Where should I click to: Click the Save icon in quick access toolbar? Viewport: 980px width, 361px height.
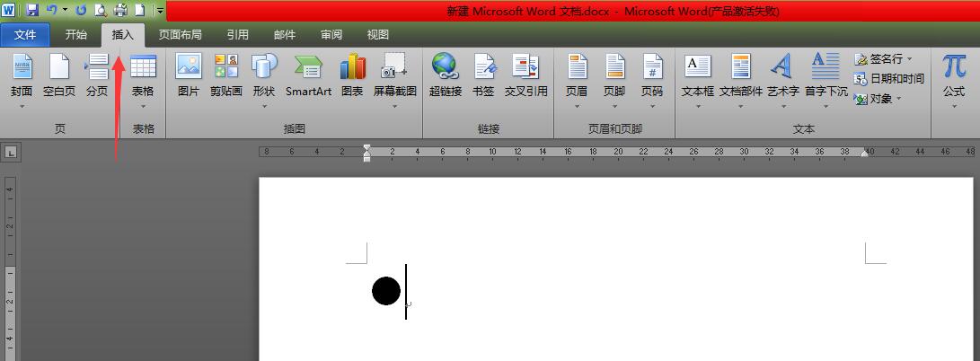click(32, 11)
